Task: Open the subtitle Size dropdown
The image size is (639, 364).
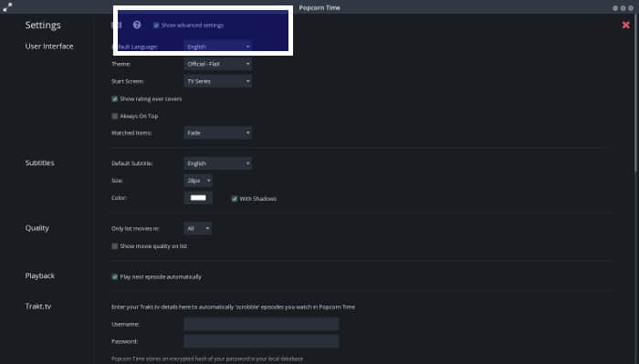Action: (198, 181)
